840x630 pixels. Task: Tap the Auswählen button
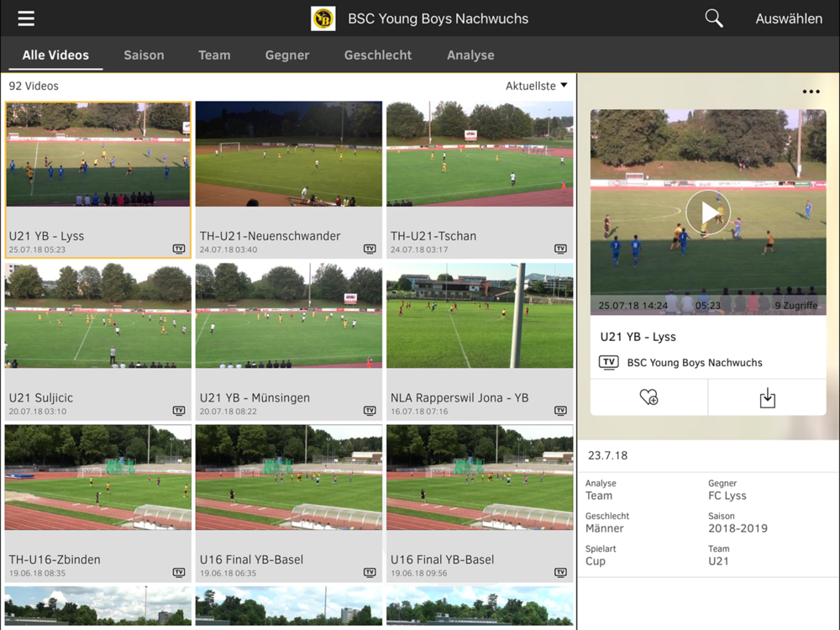point(789,18)
